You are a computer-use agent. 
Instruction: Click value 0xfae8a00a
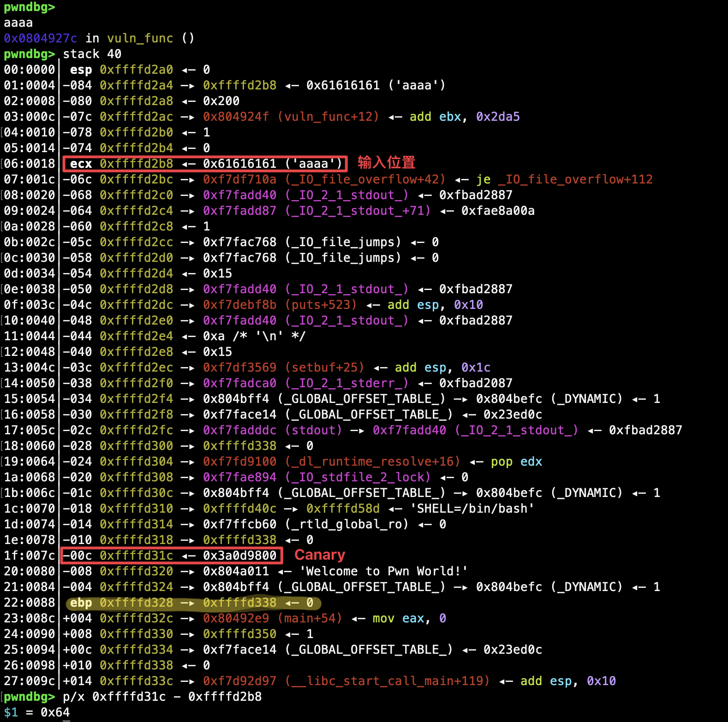click(498, 211)
